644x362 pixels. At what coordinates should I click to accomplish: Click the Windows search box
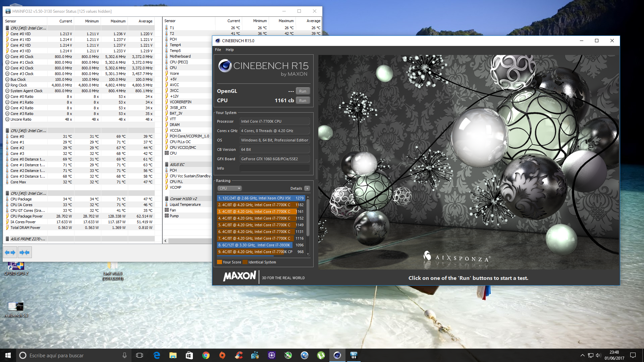[73, 355]
